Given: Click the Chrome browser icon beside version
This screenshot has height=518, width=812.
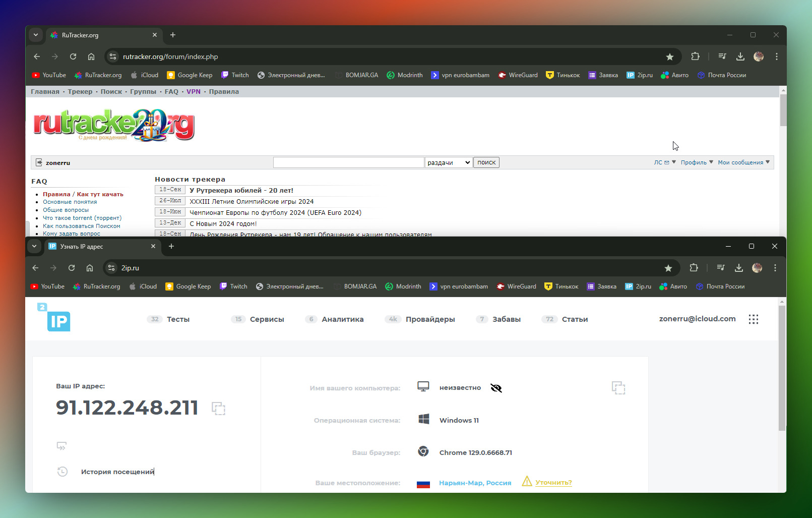Looking at the screenshot, I should coord(423,451).
